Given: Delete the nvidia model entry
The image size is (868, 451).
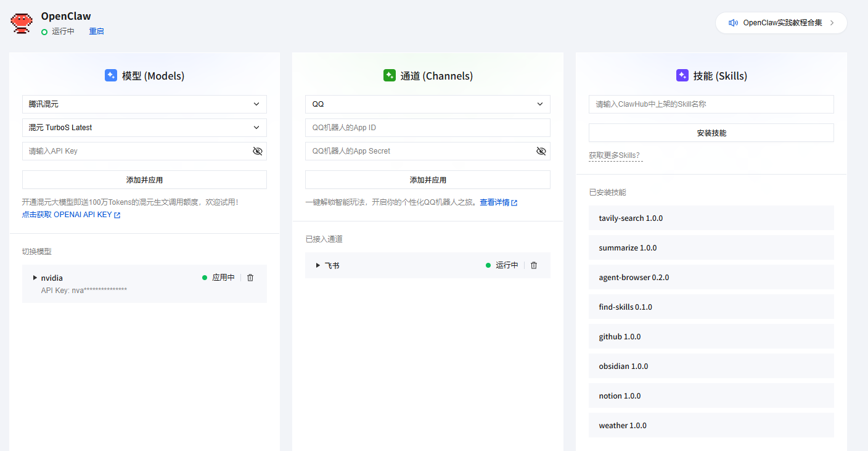Looking at the screenshot, I should 250,278.
